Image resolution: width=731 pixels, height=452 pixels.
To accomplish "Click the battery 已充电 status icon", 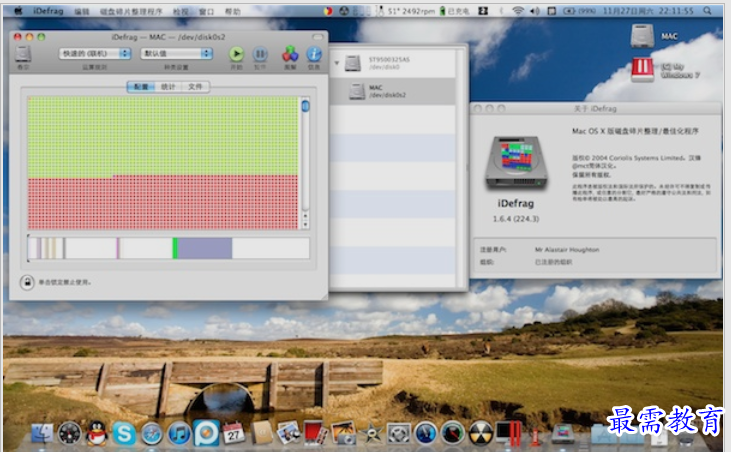I will coord(455,11).
